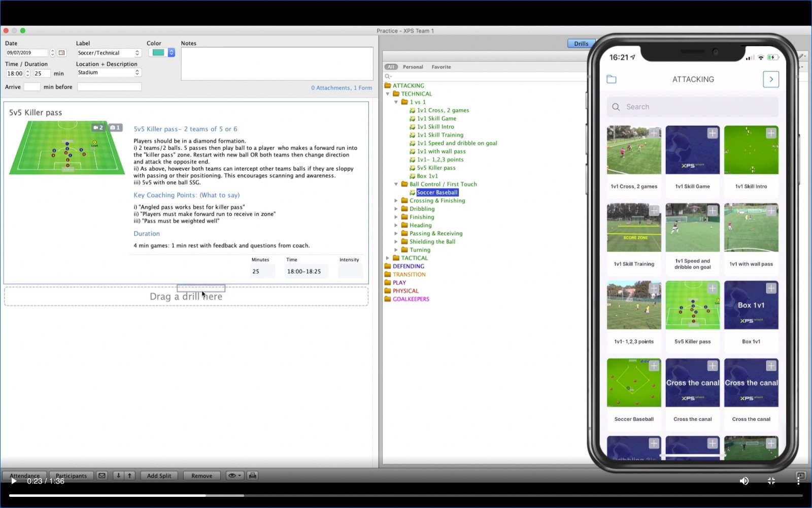This screenshot has width=812, height=508.
Task: Click the email envelope icon in bottom toolbar
Action: (x=102, y=475)
